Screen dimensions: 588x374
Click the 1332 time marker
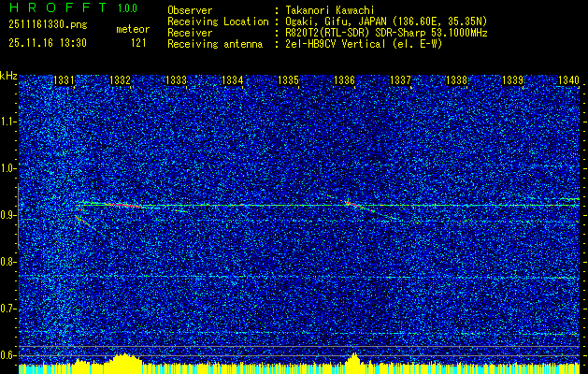120,80
